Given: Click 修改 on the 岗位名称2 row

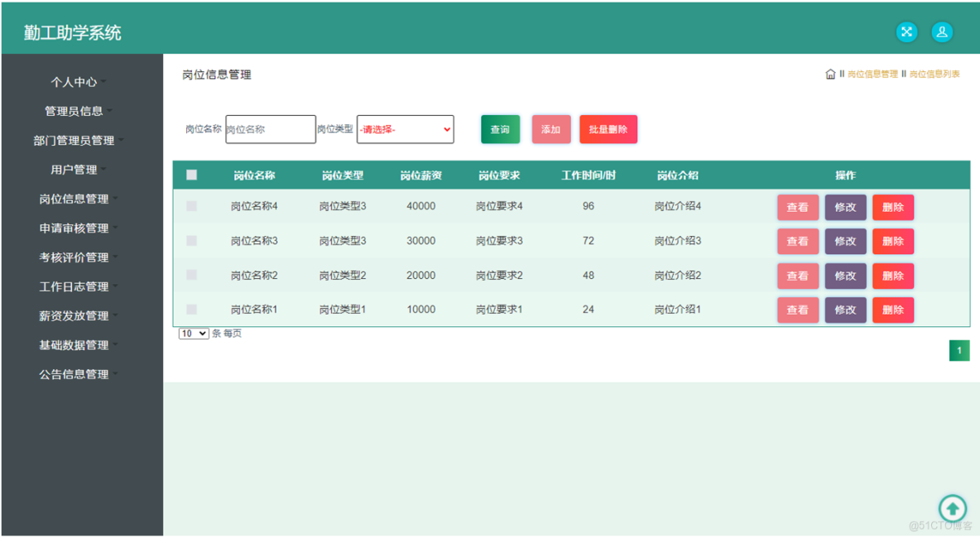Looking at the screenshot, I should 845,276.
